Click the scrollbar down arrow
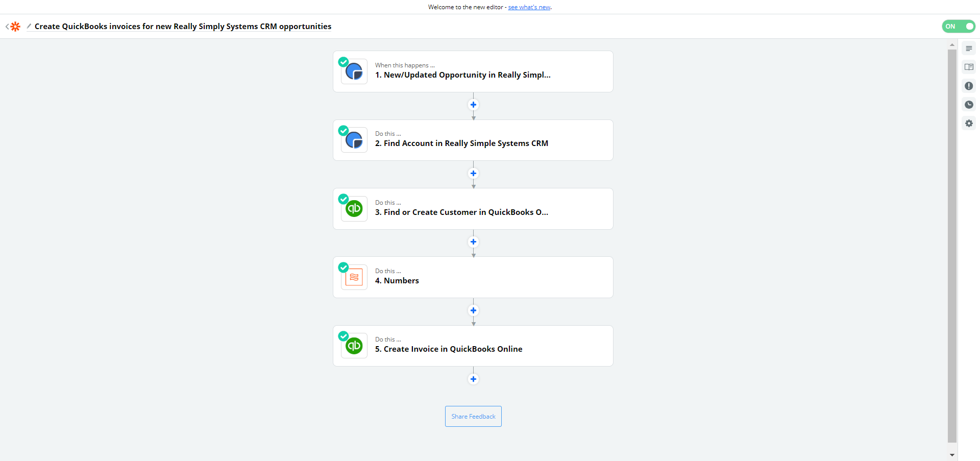 952,455
